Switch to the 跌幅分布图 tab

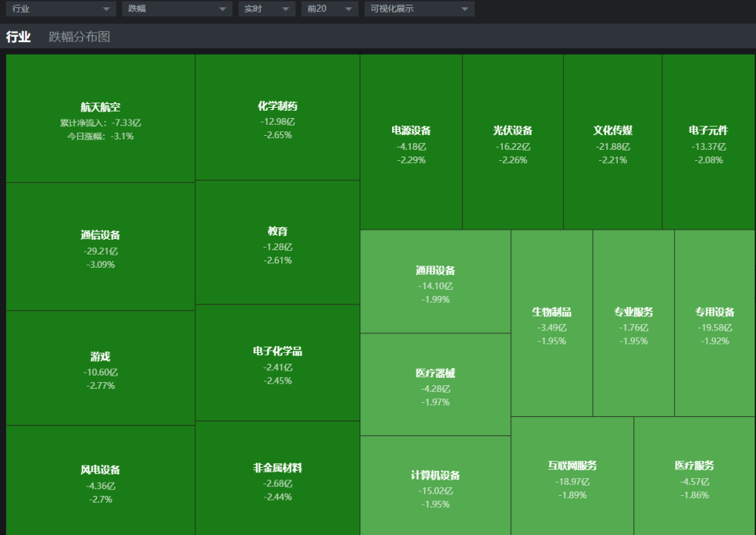[79, 37]
